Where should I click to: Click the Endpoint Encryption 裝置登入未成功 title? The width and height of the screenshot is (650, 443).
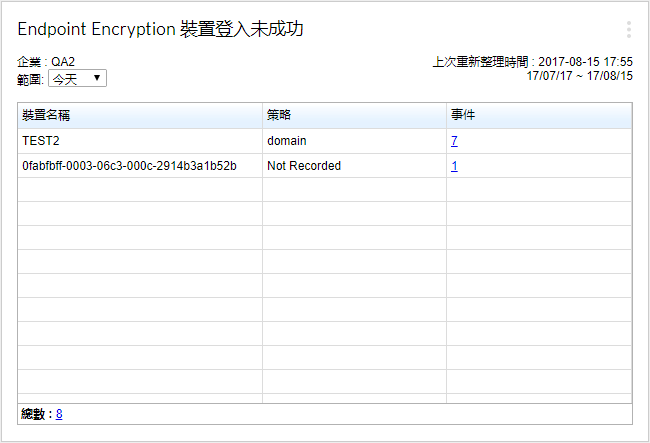160,30
